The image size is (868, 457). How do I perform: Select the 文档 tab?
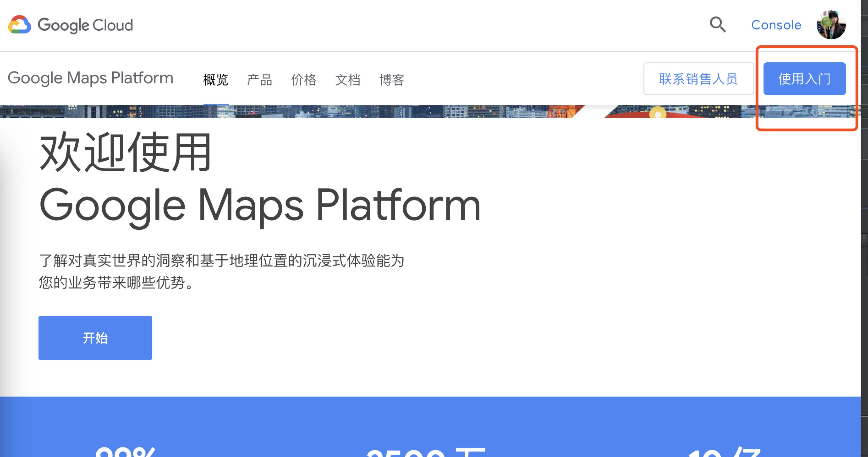coord(348,80)
